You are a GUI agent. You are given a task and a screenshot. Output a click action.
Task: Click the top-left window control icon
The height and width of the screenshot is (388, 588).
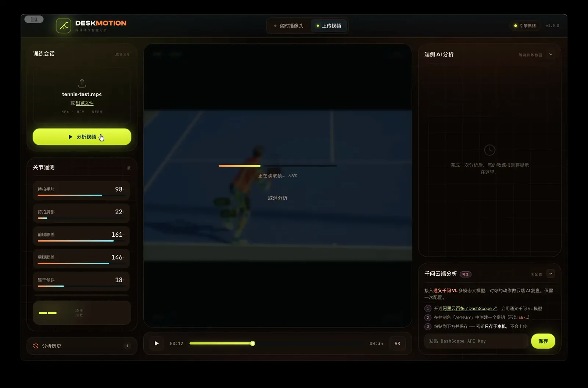(34, 19)
